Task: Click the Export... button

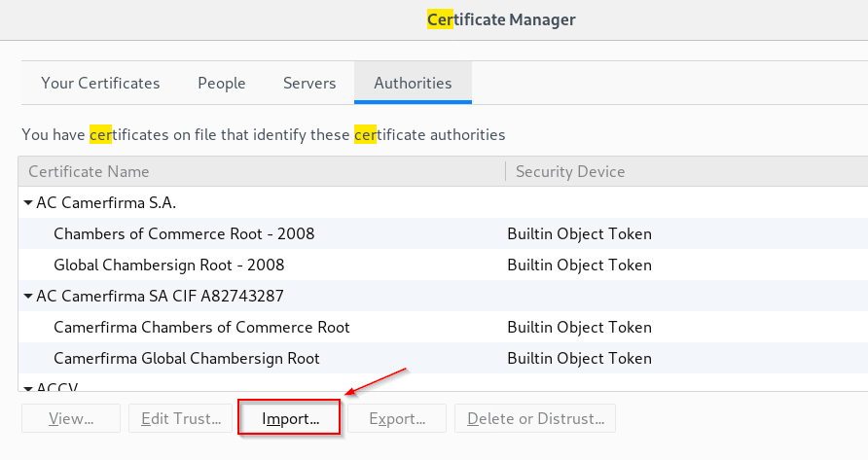Action: tap(397, 418)
